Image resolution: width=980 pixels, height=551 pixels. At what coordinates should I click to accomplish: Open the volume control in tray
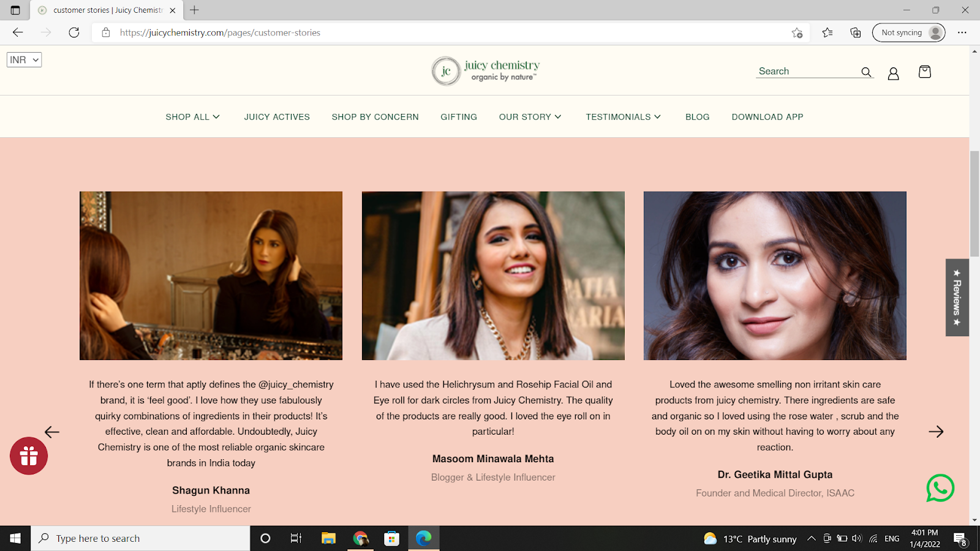[x=857, y=539]
